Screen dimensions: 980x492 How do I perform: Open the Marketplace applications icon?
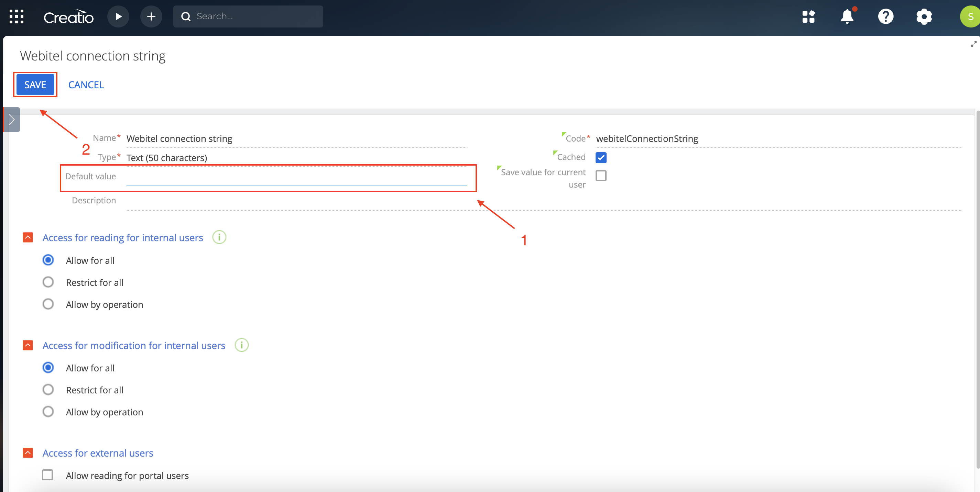(808, 16)
